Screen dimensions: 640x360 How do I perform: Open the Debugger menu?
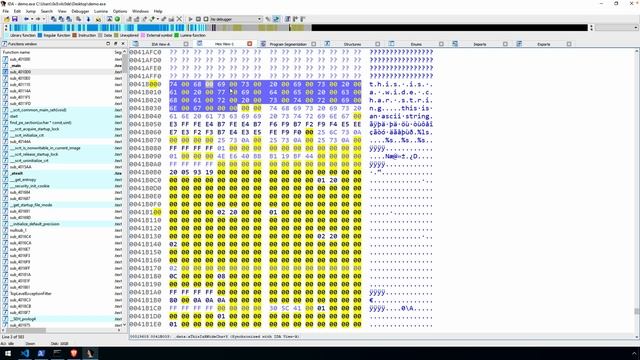click(80, 11)
